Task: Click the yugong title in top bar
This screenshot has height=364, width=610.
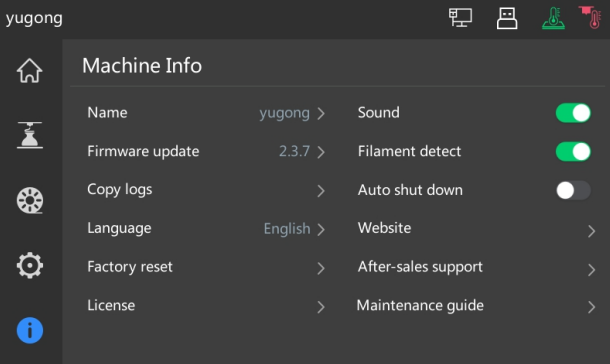Action: [x=34, y=19]
